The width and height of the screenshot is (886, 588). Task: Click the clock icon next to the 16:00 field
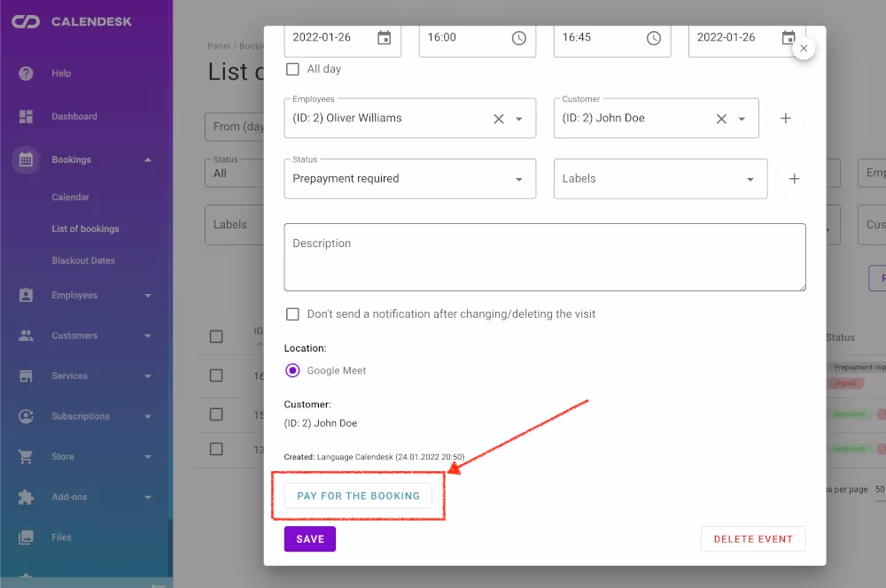pos(519,38)
